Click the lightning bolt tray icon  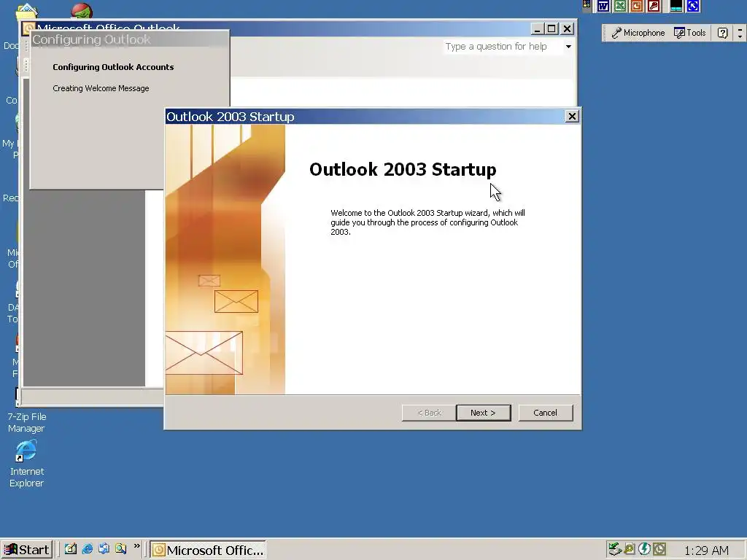[644, 549]
